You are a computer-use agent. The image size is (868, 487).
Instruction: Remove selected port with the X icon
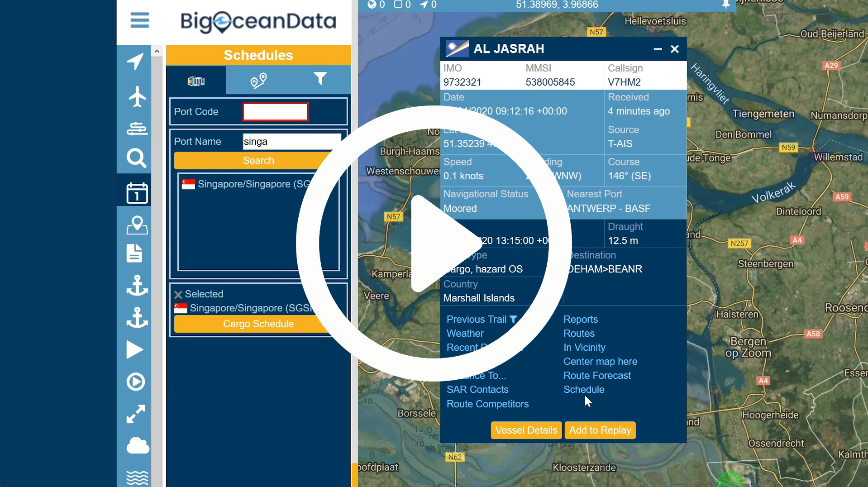178,295
